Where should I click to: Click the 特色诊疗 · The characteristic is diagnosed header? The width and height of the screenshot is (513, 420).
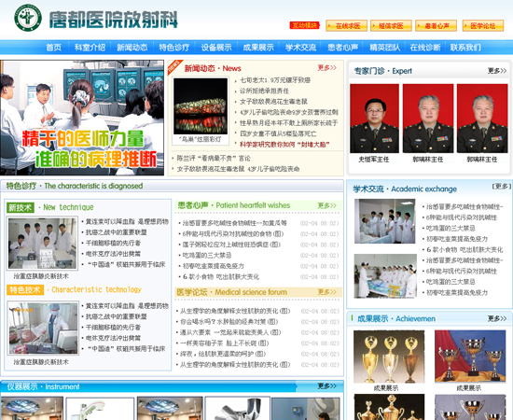tap(75, 186)
